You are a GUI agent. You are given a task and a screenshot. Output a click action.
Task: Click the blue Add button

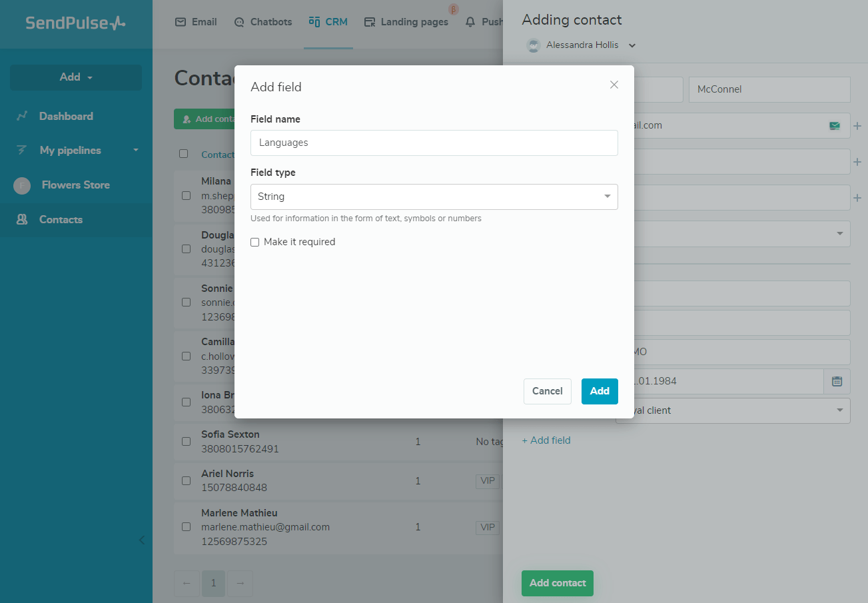(x=599, y=391)
